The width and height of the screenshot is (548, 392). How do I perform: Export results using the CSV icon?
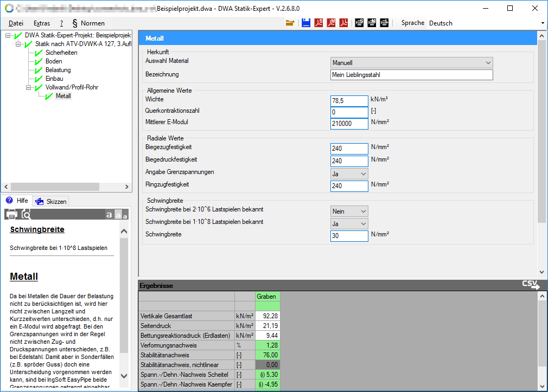[x=531, y=285]
